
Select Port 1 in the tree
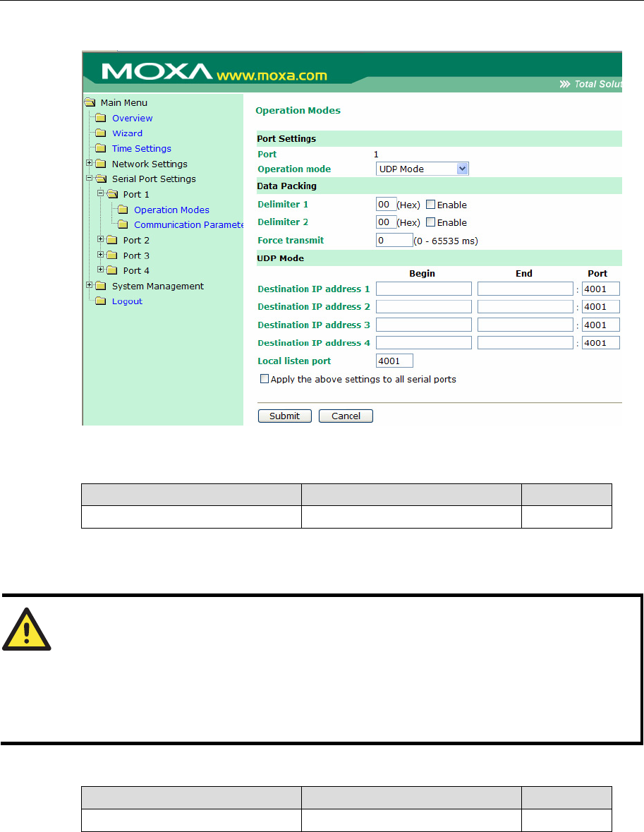pyautogui.click(x=136, y=194)
